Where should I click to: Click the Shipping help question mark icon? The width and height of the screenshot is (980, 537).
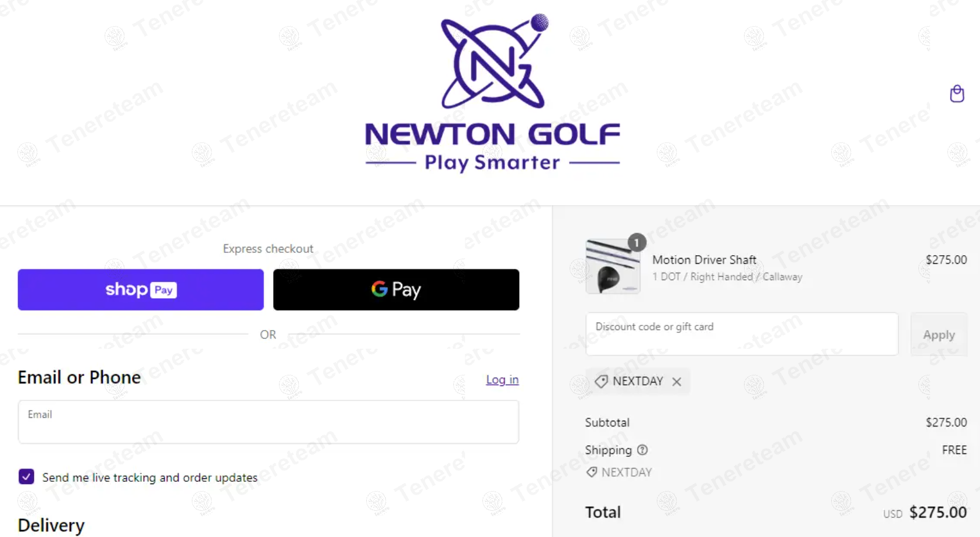click(x=642, y=450)
